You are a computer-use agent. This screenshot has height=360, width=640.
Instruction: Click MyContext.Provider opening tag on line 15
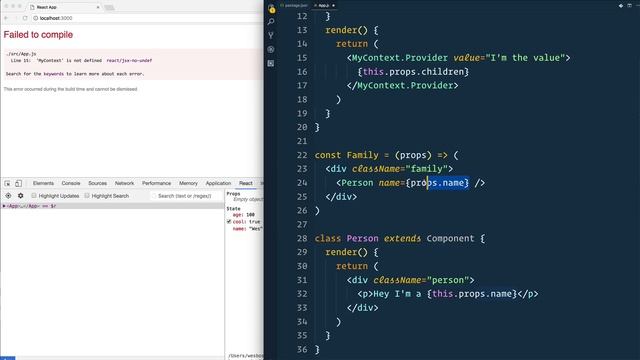[x=458, y=58]
